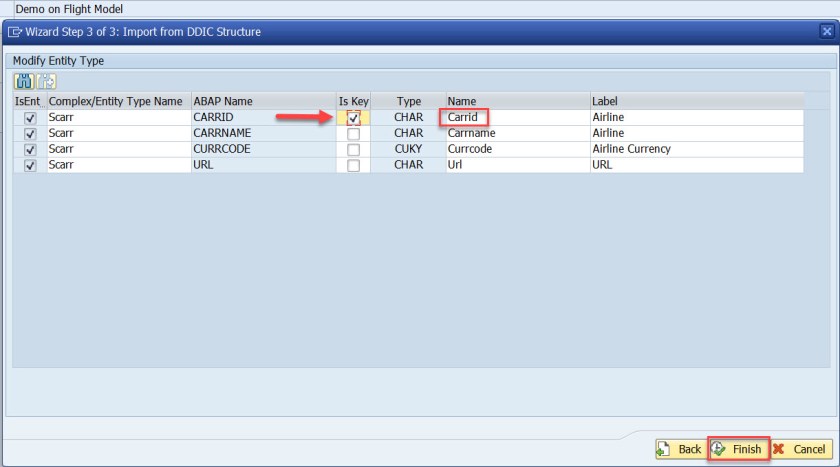Click the Is Key column header

click(354, 101)
